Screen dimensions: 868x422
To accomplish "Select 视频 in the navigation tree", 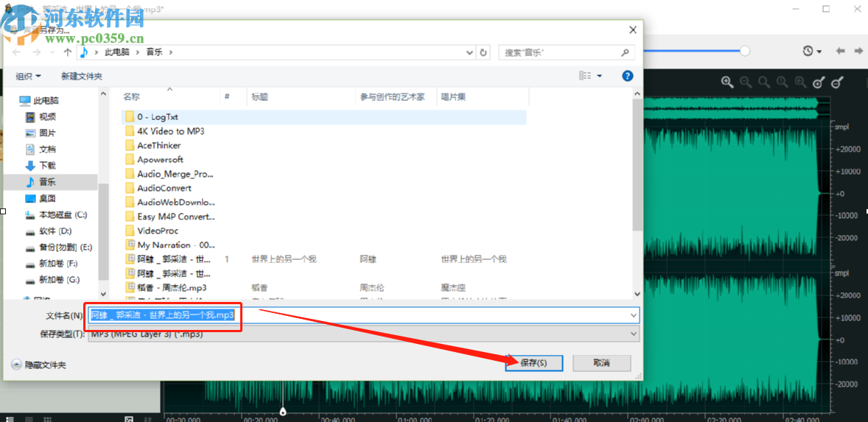I will [x=41, y=116].
